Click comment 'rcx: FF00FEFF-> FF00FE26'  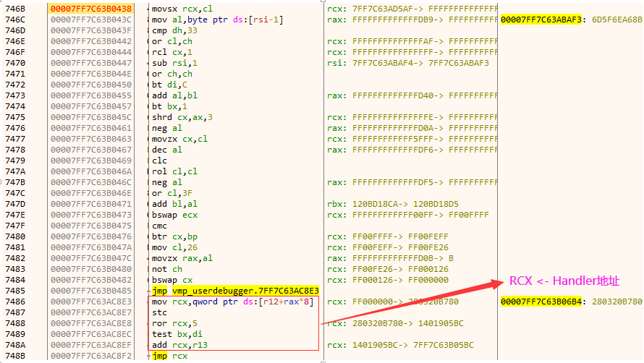point(388,247)
